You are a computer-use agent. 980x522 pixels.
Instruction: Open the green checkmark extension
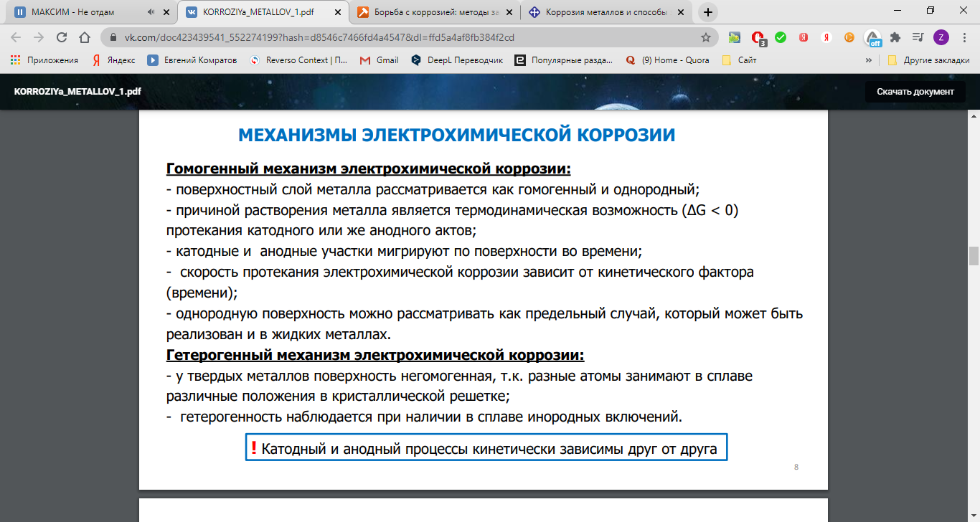click(781, 37)
